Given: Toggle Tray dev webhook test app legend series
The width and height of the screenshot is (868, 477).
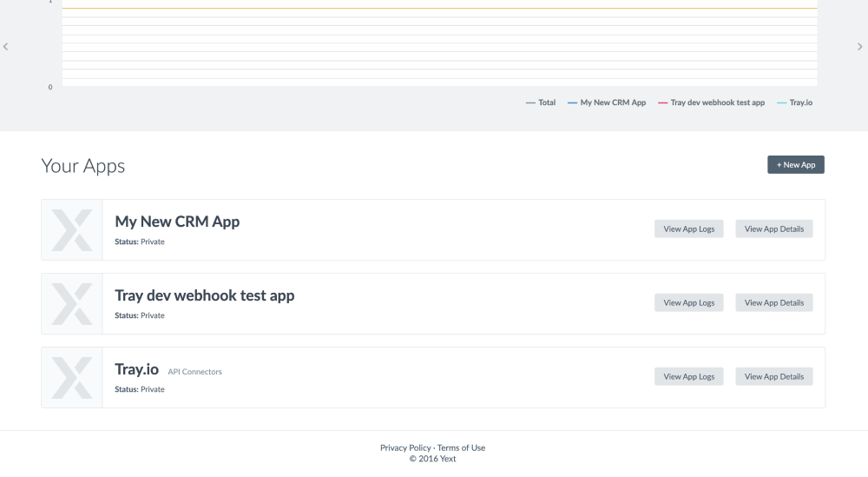Looking at the screenshot, I should [x=711, y=103].
